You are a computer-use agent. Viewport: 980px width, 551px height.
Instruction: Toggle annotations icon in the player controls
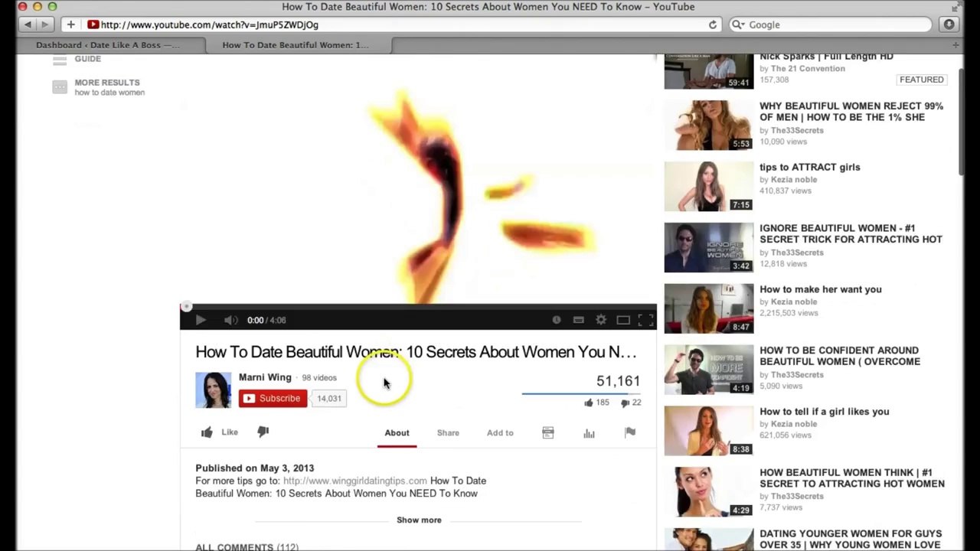click(557, 320)
